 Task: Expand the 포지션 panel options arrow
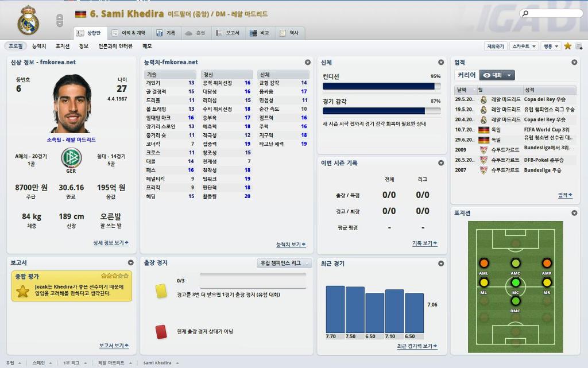[x=574, y=213]
